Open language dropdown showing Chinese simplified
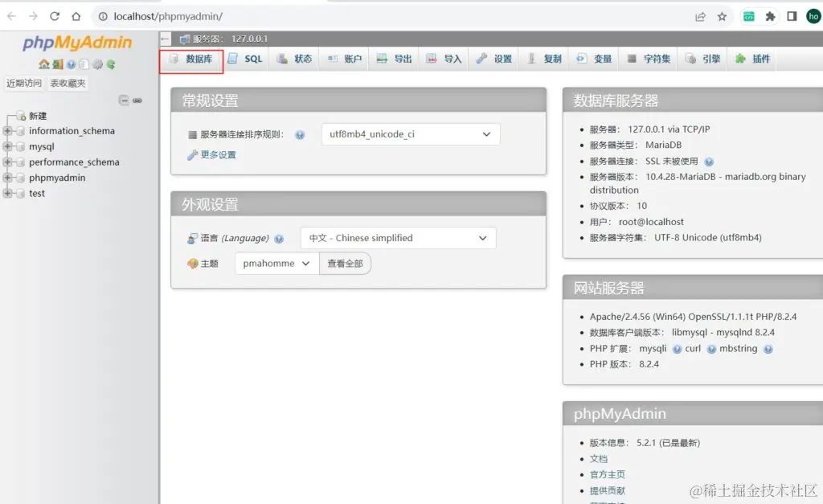Image resolution: width=823 pixels, height=504 pixels. 398,238
